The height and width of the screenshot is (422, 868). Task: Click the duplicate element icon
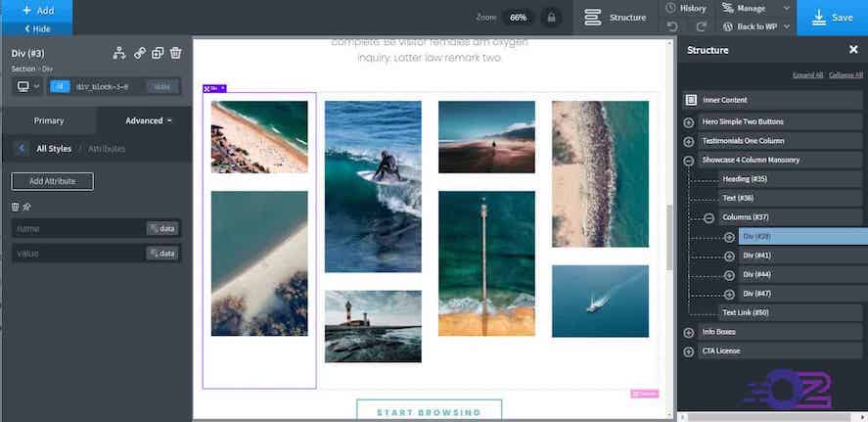coord(157,53)
